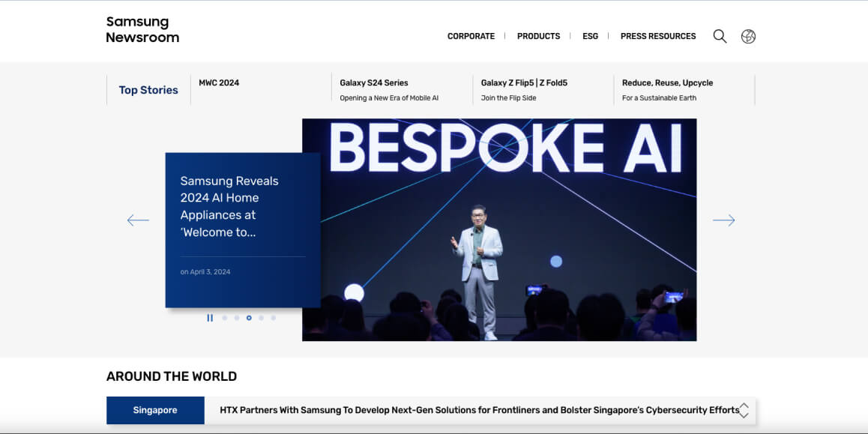Open the globe language selector icon

point(748,37)
